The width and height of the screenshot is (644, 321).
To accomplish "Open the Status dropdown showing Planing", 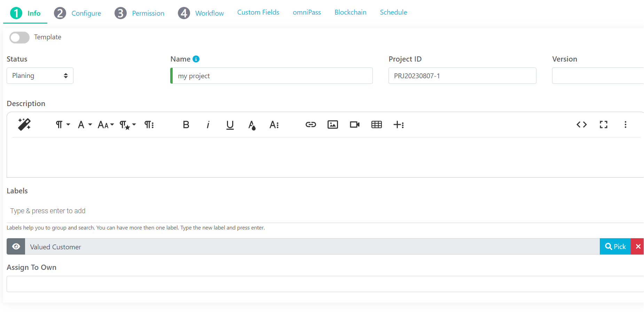I will tap(40, 75).
